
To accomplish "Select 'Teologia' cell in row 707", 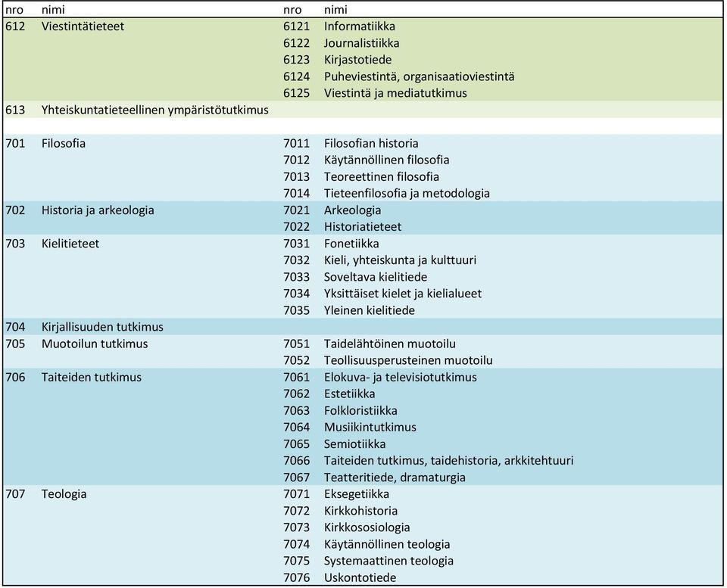I will (x=64, y=493).
